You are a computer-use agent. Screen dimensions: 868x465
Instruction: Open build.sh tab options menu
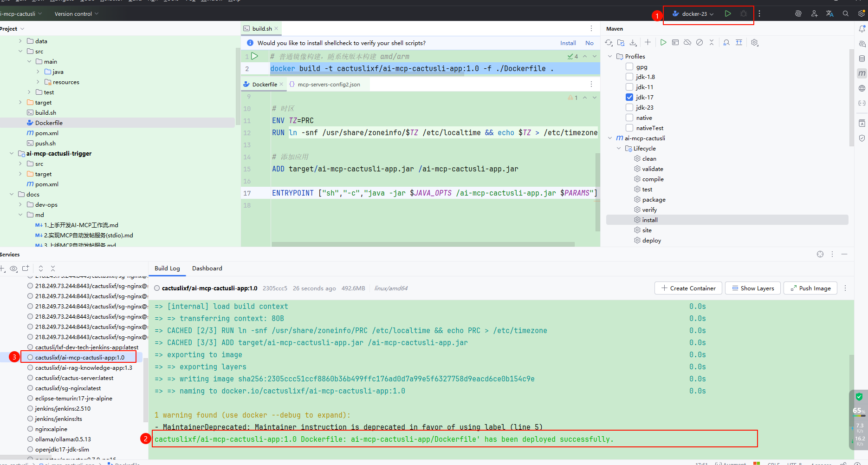[x=591, y=28]
